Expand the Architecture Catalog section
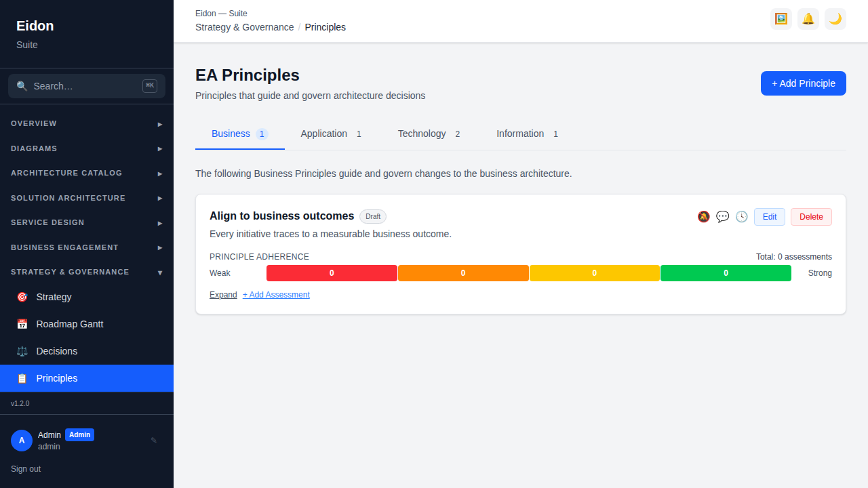 click(x=87, y=174)
